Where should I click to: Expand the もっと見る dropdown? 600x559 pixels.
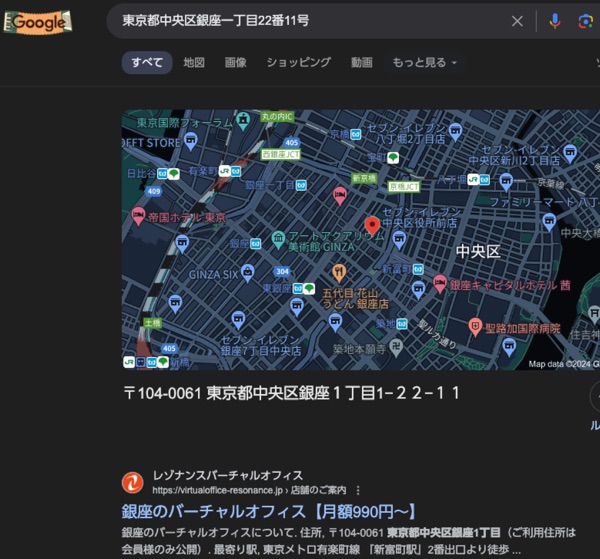425,62
